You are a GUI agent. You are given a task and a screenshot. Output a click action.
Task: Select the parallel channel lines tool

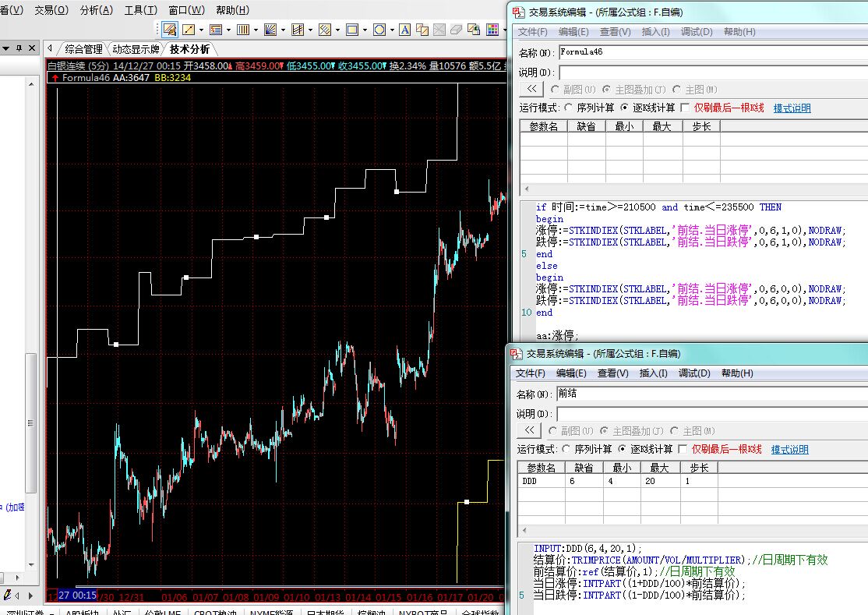tap(298, 30)
